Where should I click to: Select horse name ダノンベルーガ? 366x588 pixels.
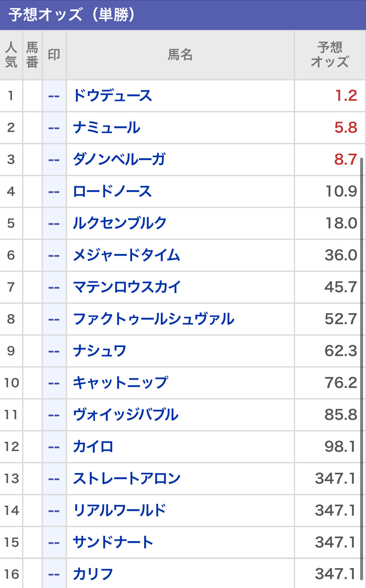point(119,160)
